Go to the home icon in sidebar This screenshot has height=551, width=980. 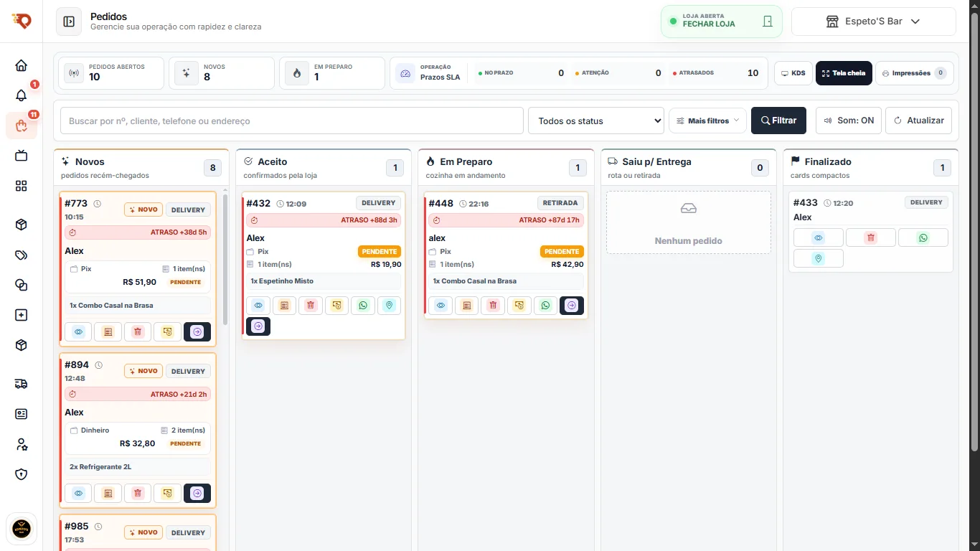pos(22,65)
